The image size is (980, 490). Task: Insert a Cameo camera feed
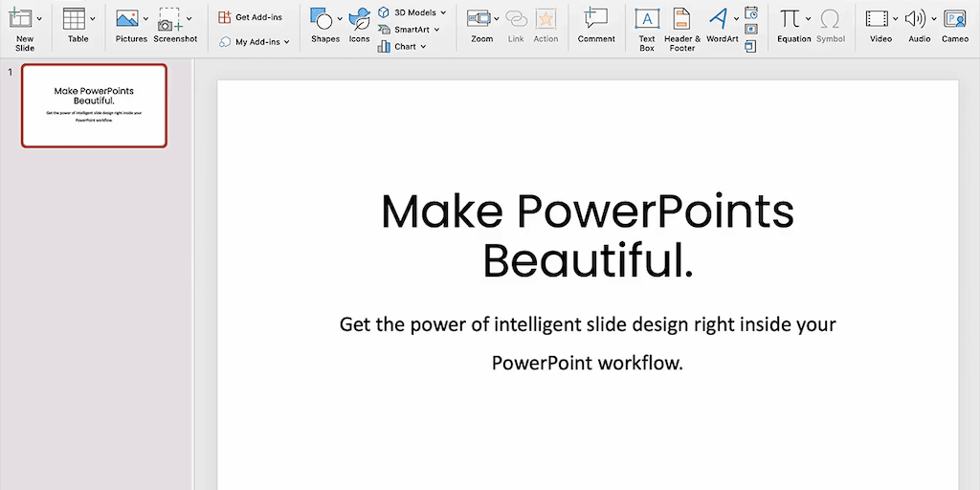[x=954, y=19]
